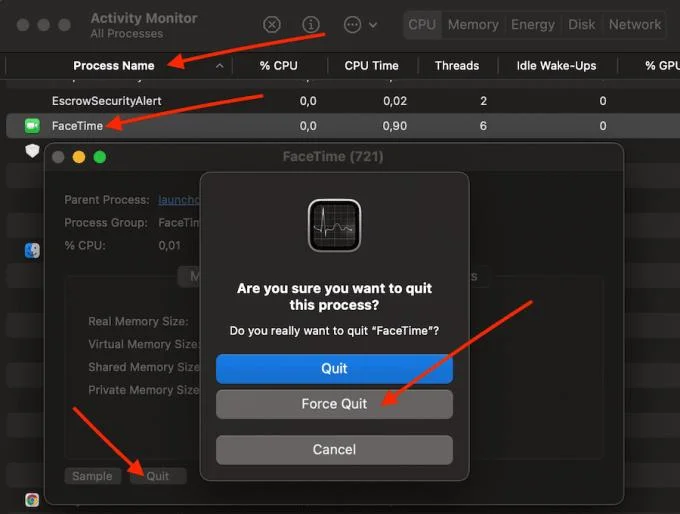Click the green FaceTime app icon
Viewport: 680px width, 514px height.
[x=32, y=126]
